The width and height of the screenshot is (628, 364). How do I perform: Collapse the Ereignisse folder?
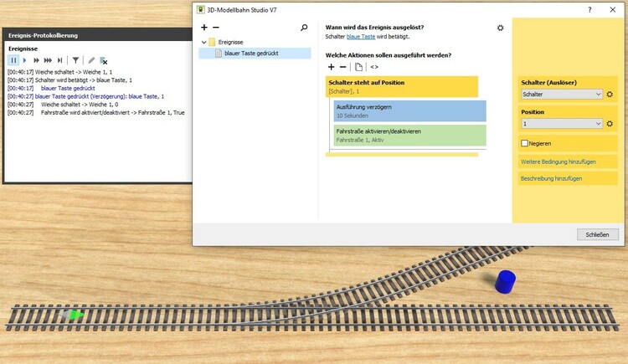point(203,42)
